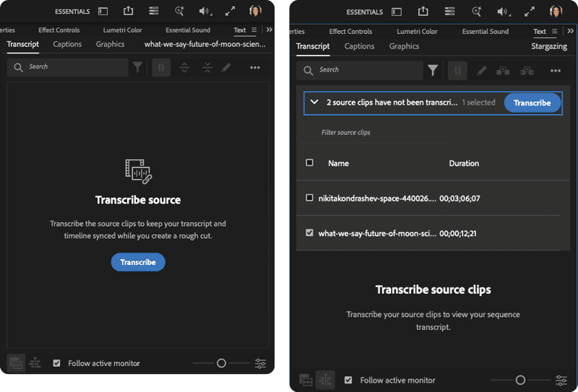Open workspace layout icon in right panel

397,12
